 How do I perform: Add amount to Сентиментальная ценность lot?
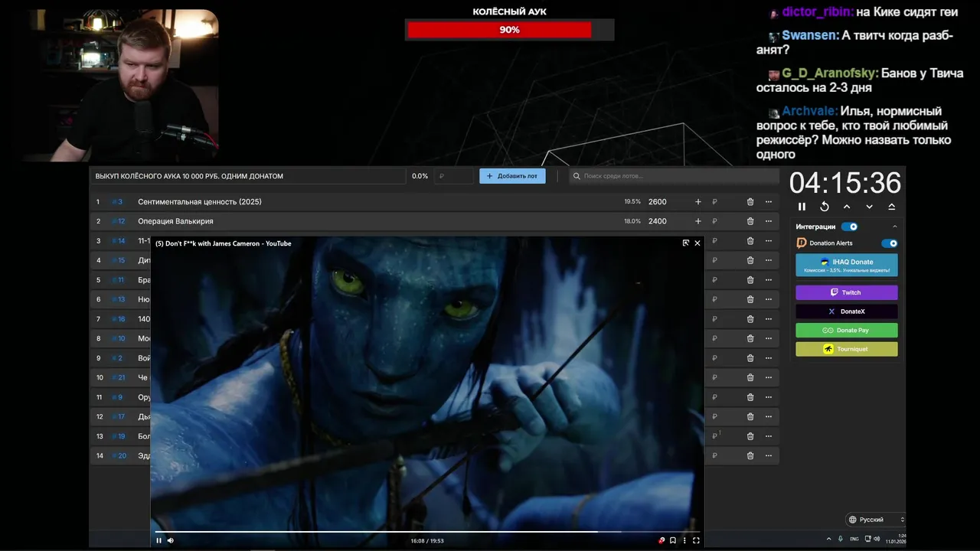[697, 202]
